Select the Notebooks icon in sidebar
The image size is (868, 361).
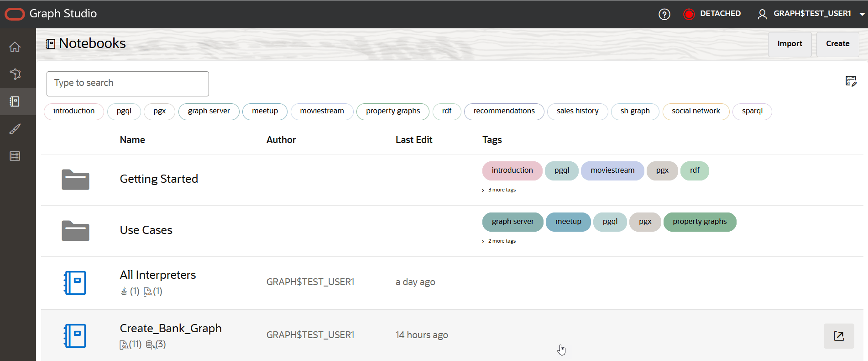(15, 101)
